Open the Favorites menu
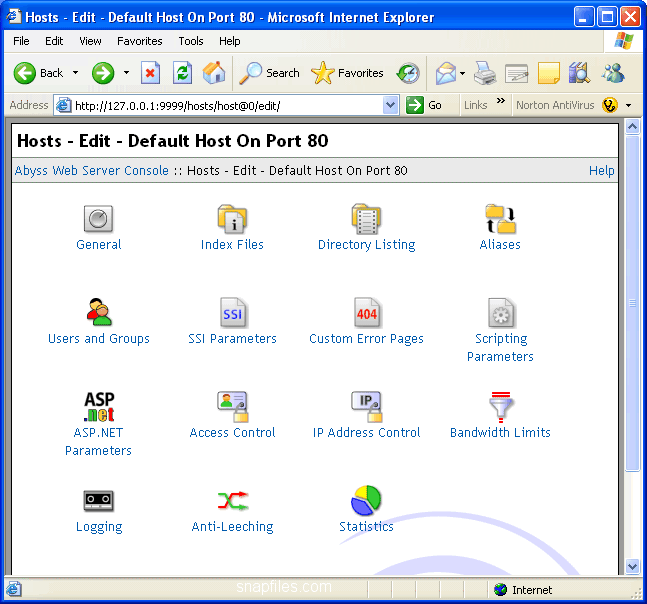This screenshot has height=604, width=647. click(x=139, y=41)
